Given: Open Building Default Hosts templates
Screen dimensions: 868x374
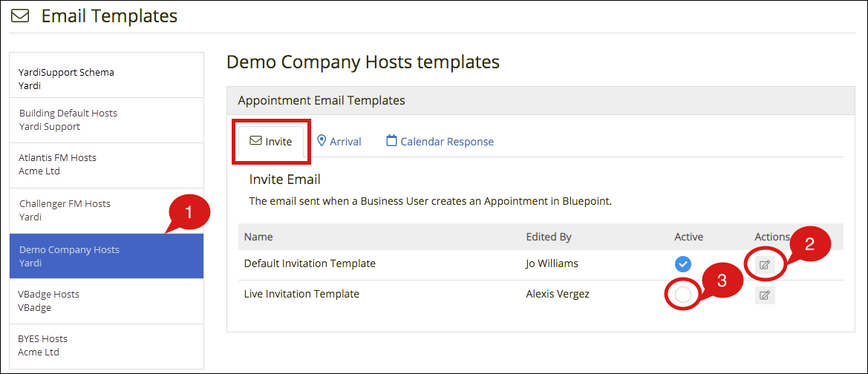Looking at the screenshot, I should [x=107, y=120].
